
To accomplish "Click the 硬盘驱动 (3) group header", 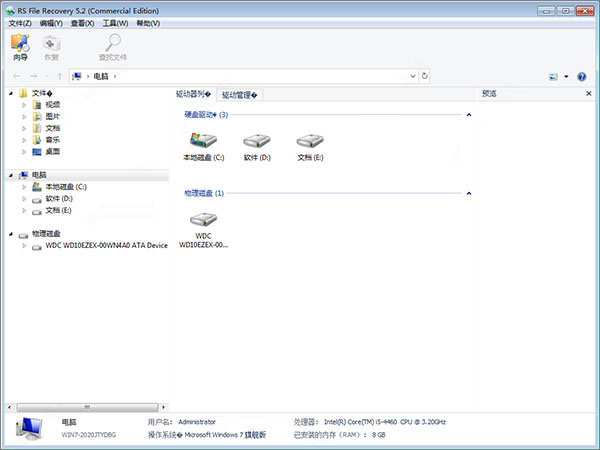I will pos(206,114).
